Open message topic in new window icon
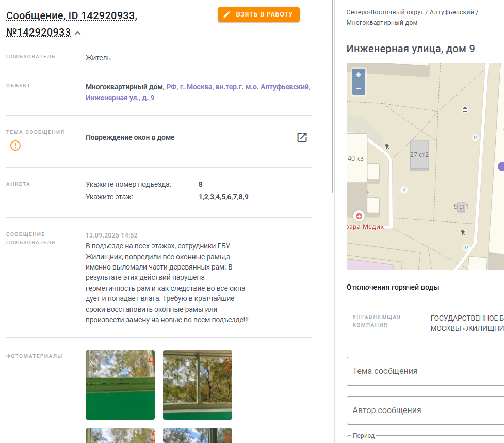Viewport: 504px width, 443px height. pyautogui.click(x=302, y=137)
